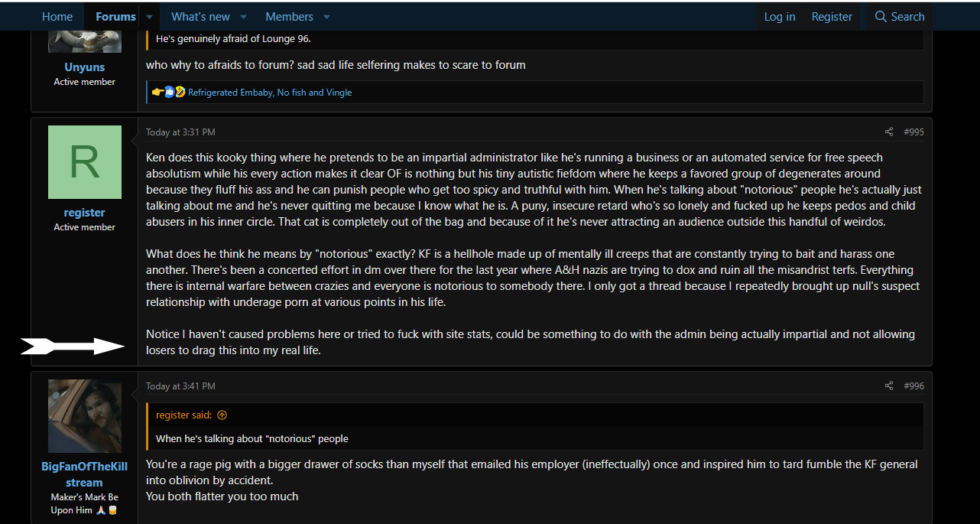Go to the Home tab
This screenshot has height=524, width=980.
(57, 17)
